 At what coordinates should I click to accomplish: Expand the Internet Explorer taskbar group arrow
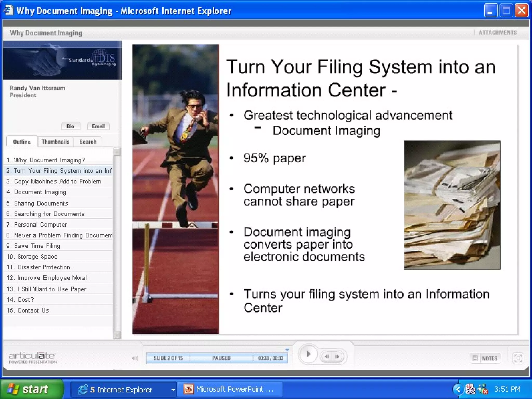tap(173, 390)
